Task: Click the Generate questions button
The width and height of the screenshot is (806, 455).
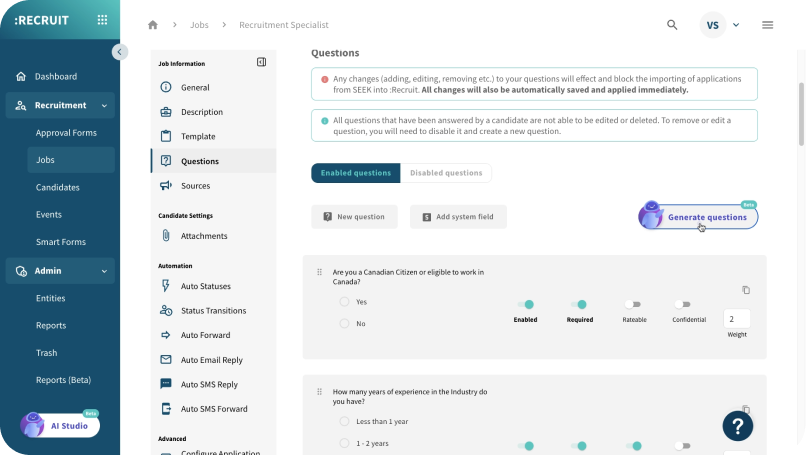Action: coord(698,216)
